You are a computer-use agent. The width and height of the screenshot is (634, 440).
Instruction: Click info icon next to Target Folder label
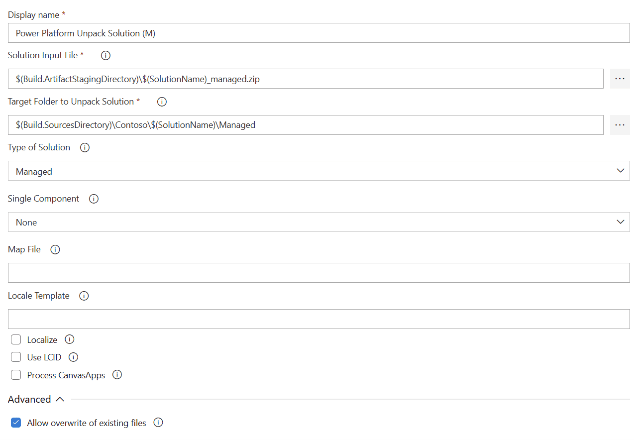162,101
